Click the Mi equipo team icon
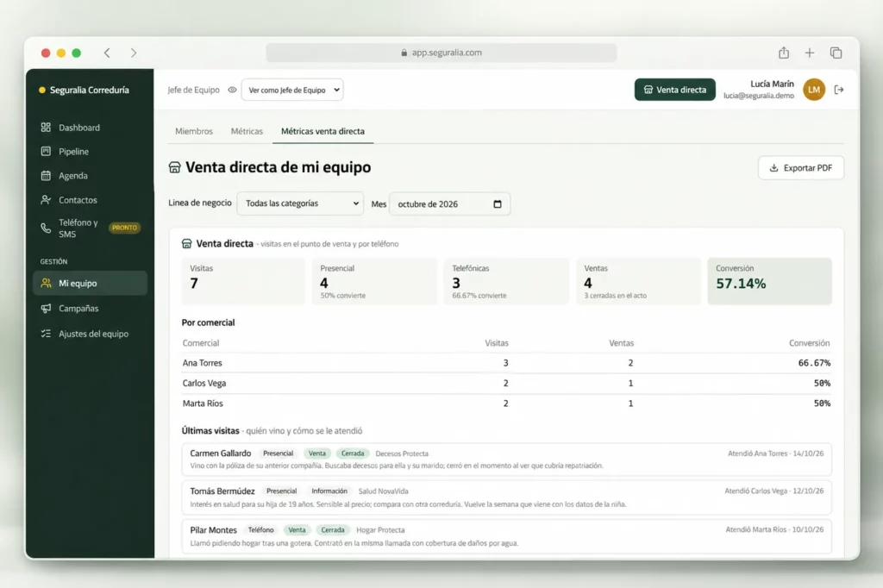 point(47,283)
